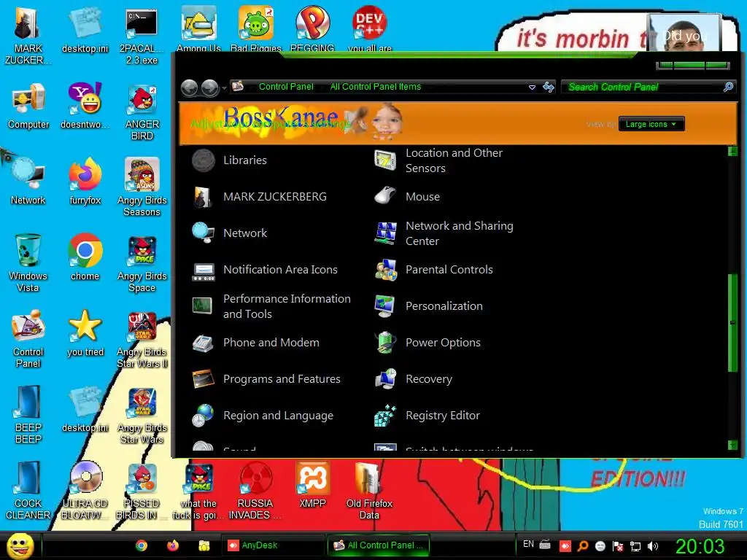Viewport: 747px width, 560px height.
Task: Click the 20:03 taskbar clock
Action: pyautogui.click(x=700, y=546)
